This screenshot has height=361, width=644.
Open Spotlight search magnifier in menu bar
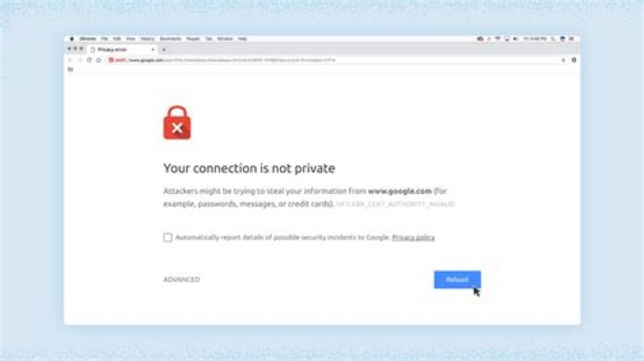[x=553, y=38]
